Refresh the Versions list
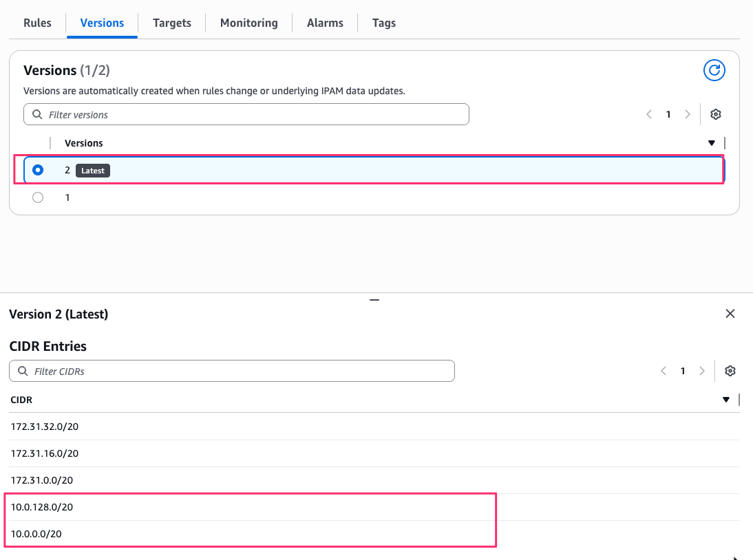 coord(714,70)
